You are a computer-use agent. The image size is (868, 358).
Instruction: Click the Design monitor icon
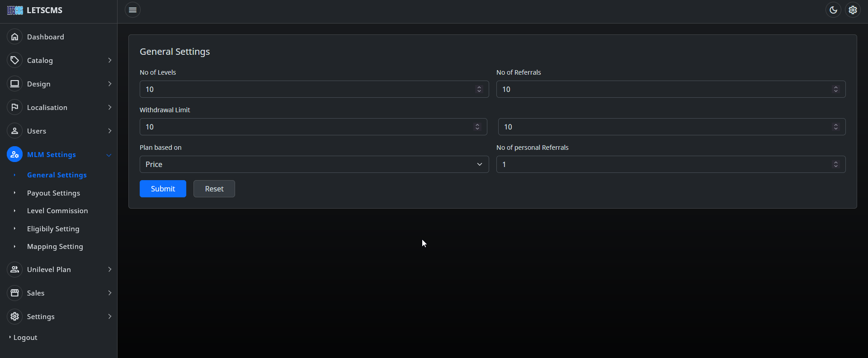[x=14, y=84]
